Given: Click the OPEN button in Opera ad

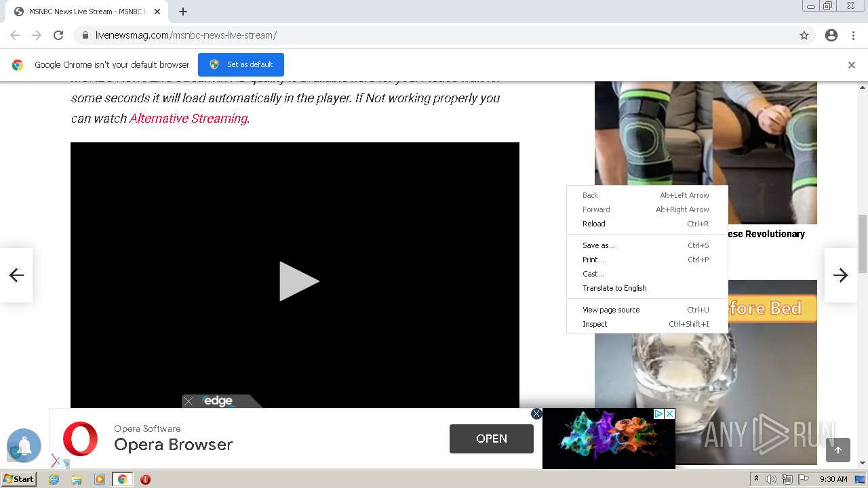Looking at the screenshot, I should (492, 439).
